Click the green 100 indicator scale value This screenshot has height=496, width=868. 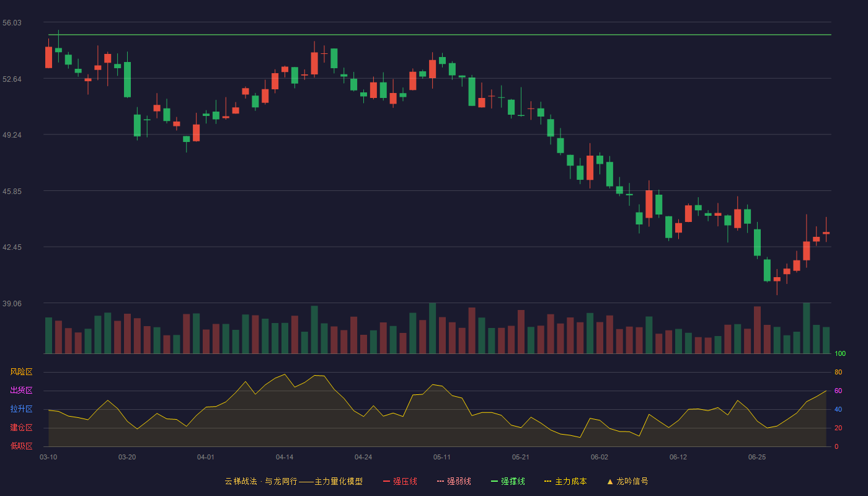(x=840, y=354)
